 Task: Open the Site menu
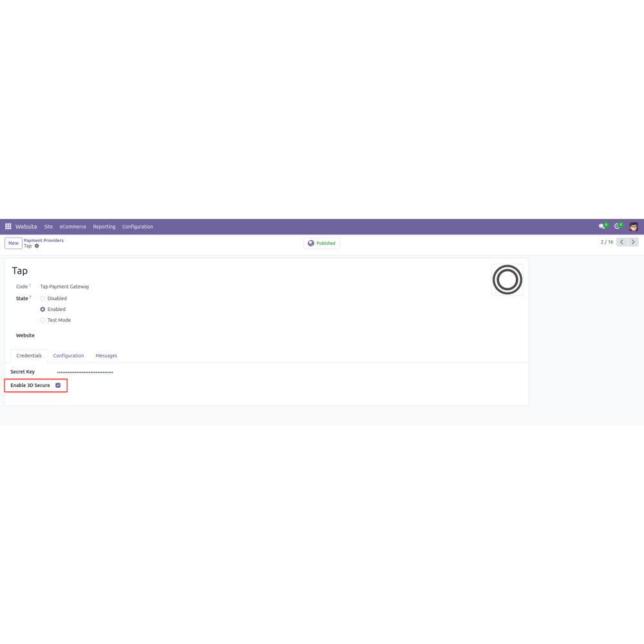48,227
